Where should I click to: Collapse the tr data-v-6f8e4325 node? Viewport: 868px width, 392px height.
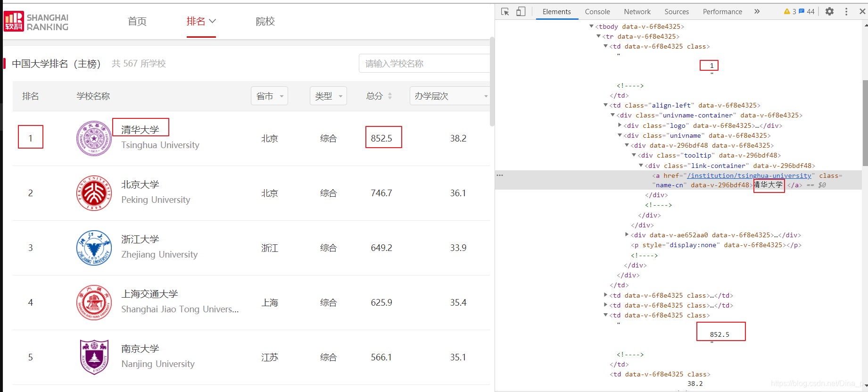pyautogui.click(x=598, y=36)
